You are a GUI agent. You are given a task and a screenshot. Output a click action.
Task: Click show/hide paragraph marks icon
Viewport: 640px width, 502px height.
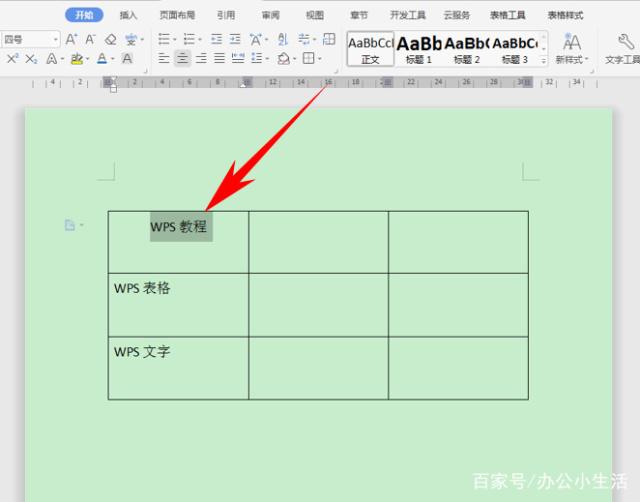tap(304, 39)
